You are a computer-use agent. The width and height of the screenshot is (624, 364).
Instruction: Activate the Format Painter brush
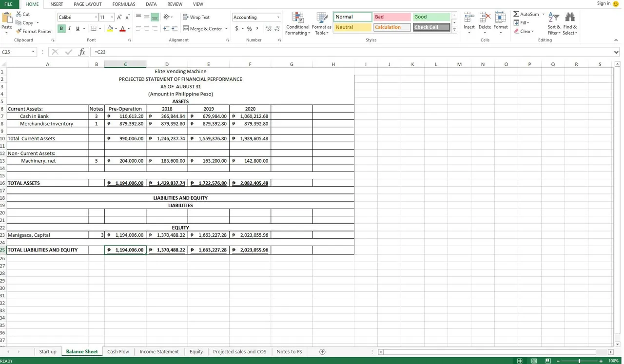tap(19, 31)
